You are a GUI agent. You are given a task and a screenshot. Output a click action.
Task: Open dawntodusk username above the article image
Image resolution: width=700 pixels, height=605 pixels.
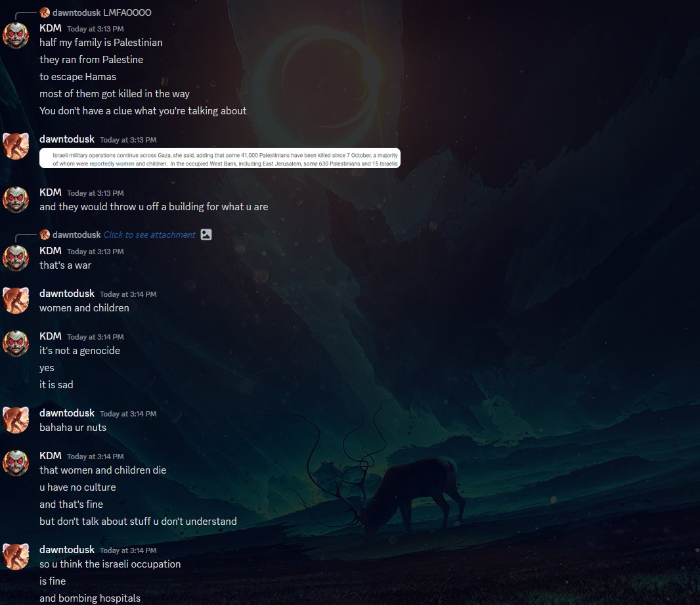coord(67,139)
